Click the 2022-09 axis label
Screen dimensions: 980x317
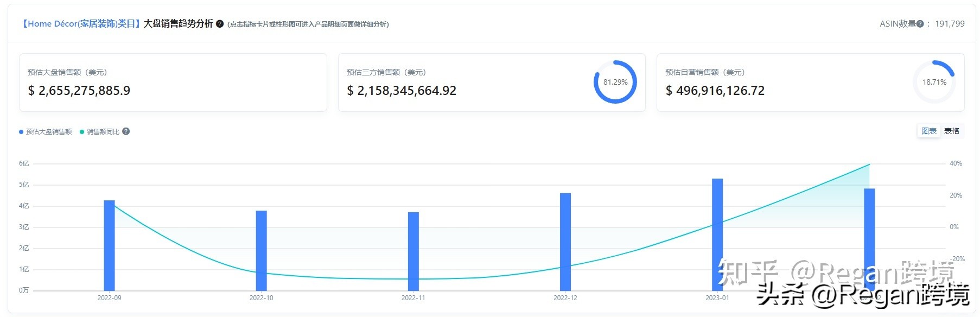(109, 298)
